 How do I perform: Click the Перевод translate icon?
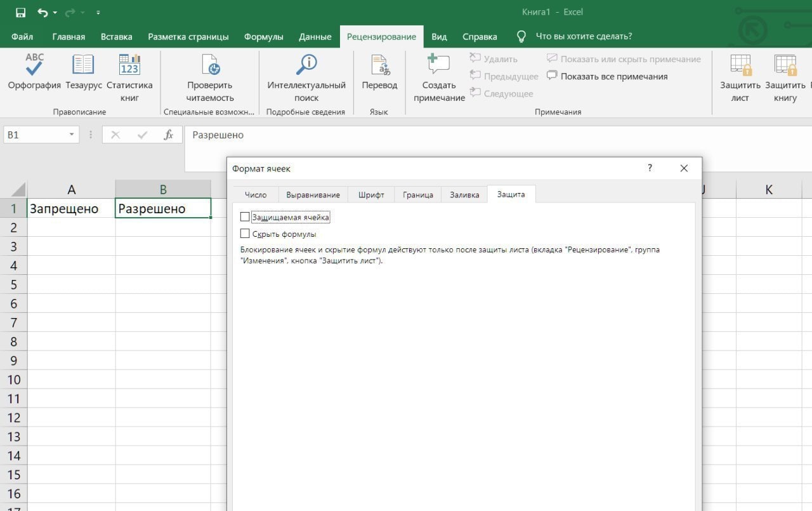click(379, 65)
